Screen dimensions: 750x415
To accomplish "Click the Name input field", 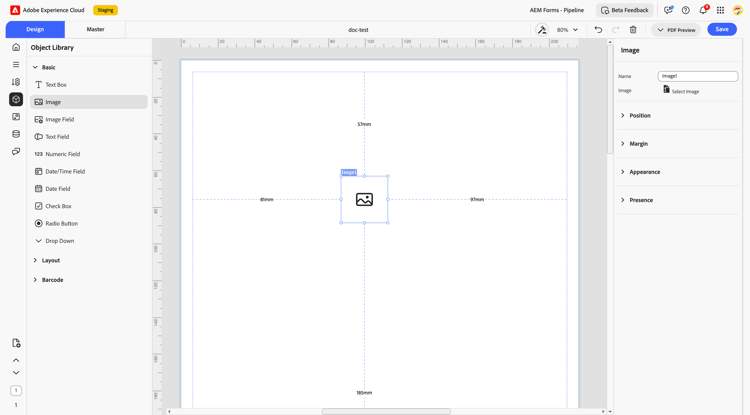I will [x=697, y=76].
